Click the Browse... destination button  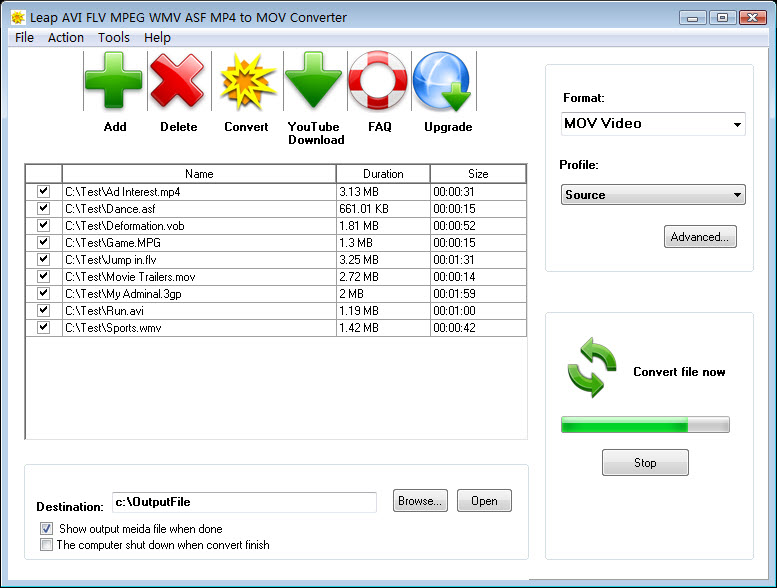[420, 501]
